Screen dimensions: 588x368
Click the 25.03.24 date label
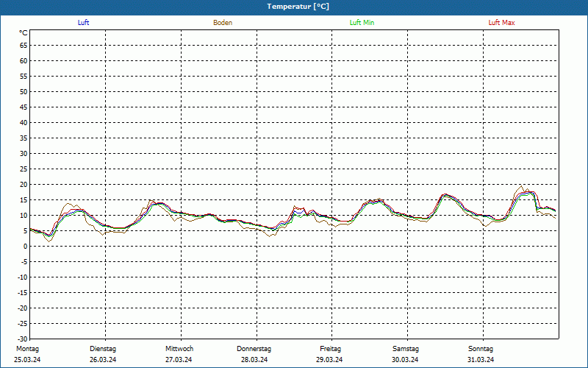point(27,360)
